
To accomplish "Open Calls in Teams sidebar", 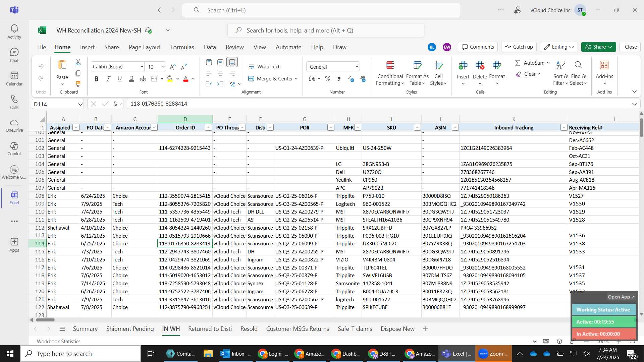I will 14,102.
